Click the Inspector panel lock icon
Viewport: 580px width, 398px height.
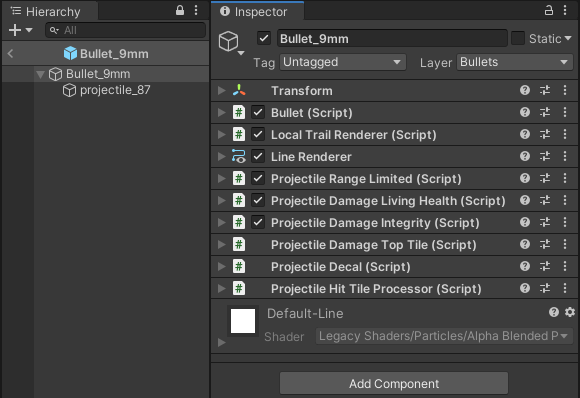(x=549, y=10)
